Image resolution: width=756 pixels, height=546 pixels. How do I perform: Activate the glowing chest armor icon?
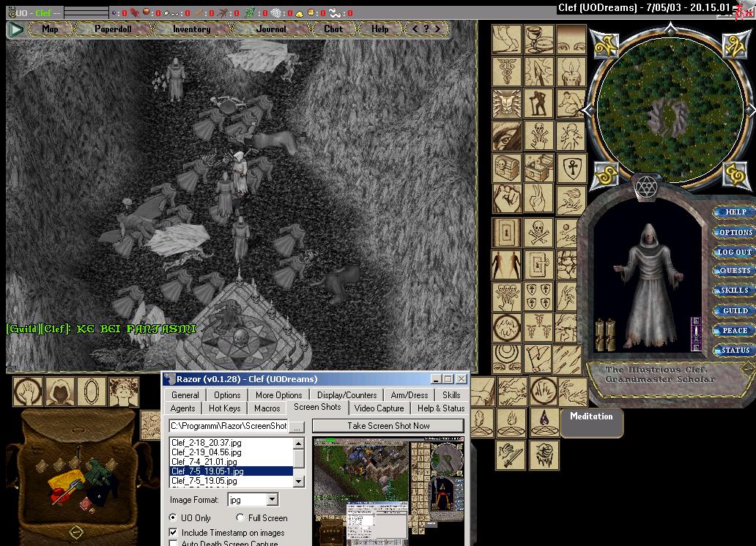tap(506, 104)
